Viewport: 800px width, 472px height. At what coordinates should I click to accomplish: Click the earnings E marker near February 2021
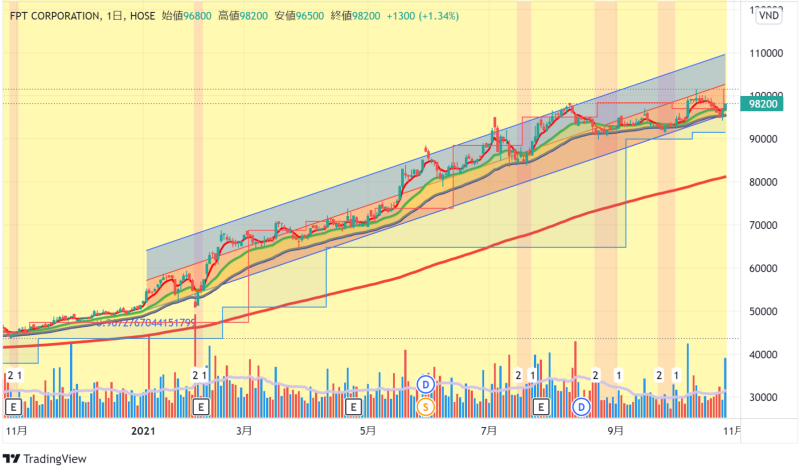coord(201,407)
